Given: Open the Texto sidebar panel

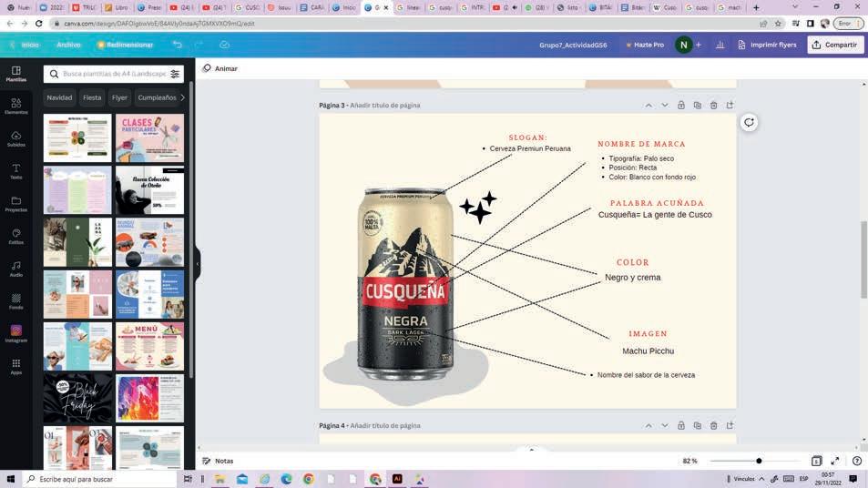Looking at the screenshot, I should [16, 171].
